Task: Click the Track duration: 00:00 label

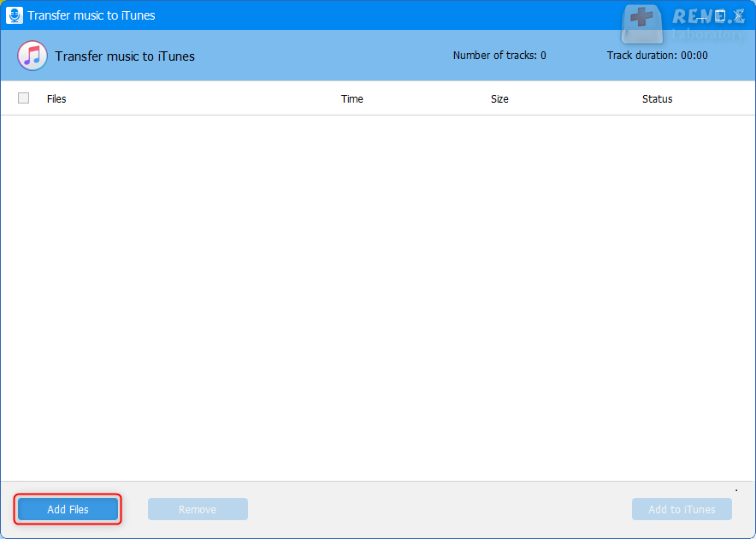Action: click(x=657, y=56)
